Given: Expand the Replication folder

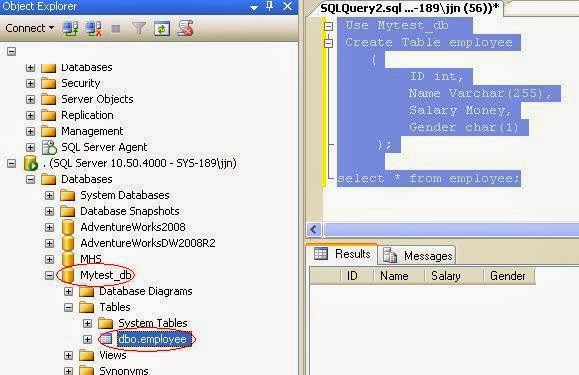Looking at the screenshot, I should (31, 115).
